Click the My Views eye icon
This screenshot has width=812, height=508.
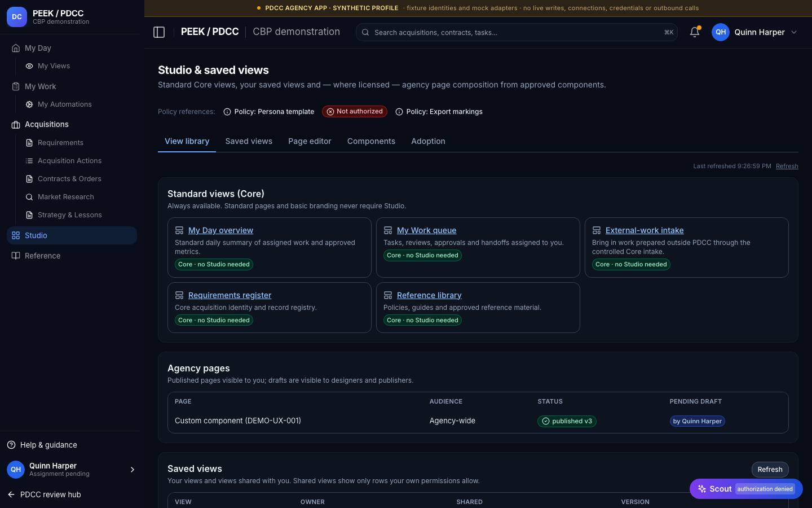(x=29, y=66)
